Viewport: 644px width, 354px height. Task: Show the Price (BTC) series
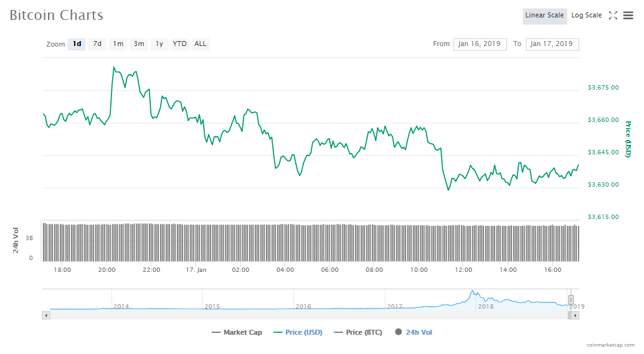359,332
